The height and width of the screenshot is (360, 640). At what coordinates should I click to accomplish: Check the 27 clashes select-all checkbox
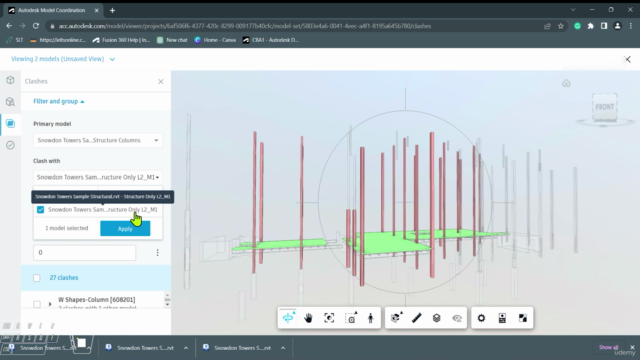[x=37, y=278]
